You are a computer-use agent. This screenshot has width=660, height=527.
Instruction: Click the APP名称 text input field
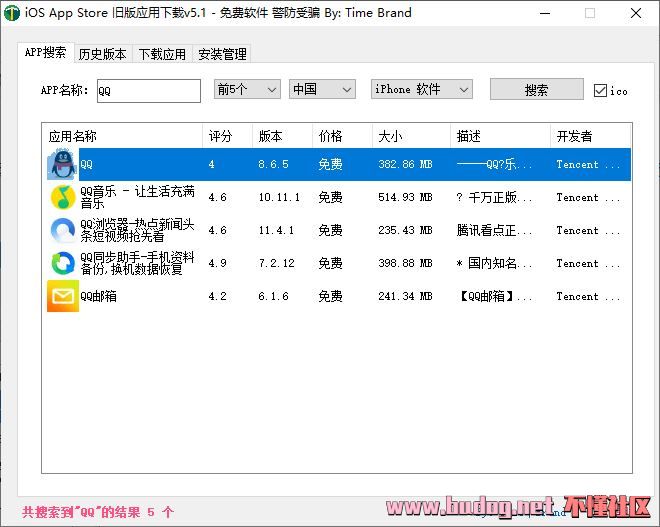click(148, 90)
